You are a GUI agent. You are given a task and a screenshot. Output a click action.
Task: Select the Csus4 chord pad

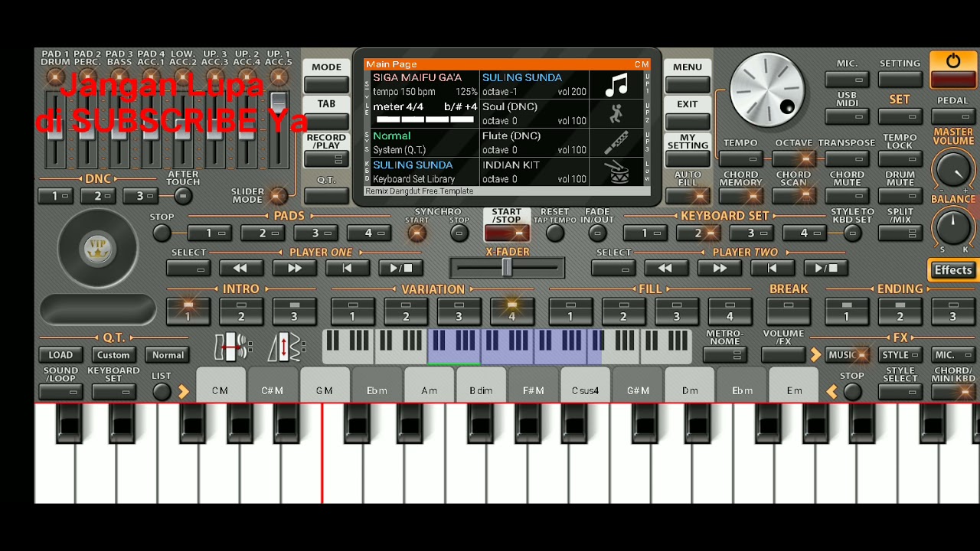coord(585,385)
